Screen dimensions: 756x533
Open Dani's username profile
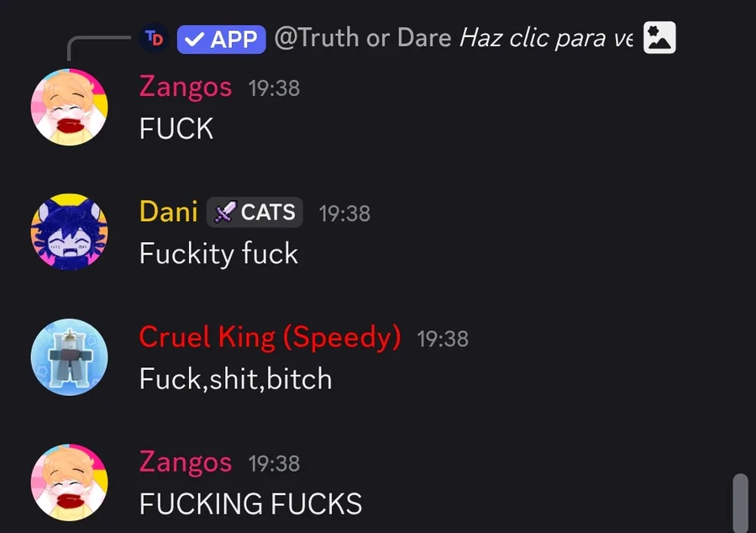click(x=168, y=212)
